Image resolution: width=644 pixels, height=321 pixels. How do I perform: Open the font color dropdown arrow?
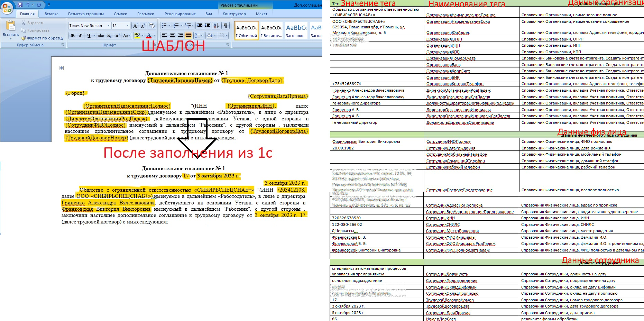(x=154, y=35)
